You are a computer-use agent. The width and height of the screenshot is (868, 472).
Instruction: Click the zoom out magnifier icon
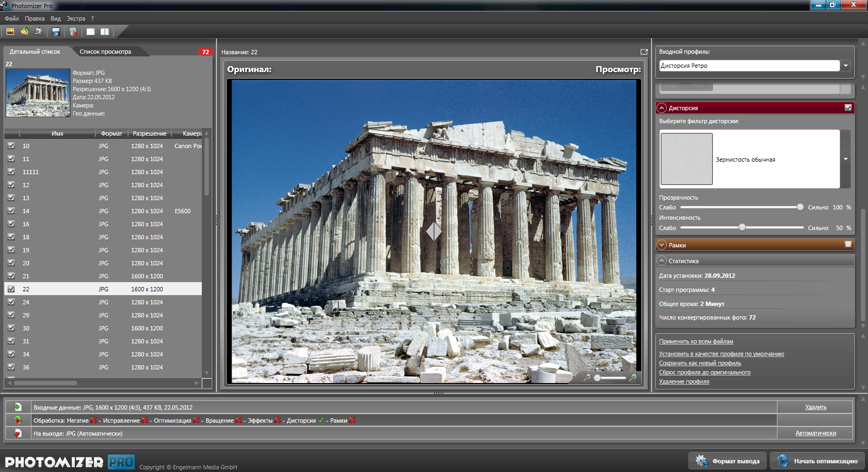(587, 378)
